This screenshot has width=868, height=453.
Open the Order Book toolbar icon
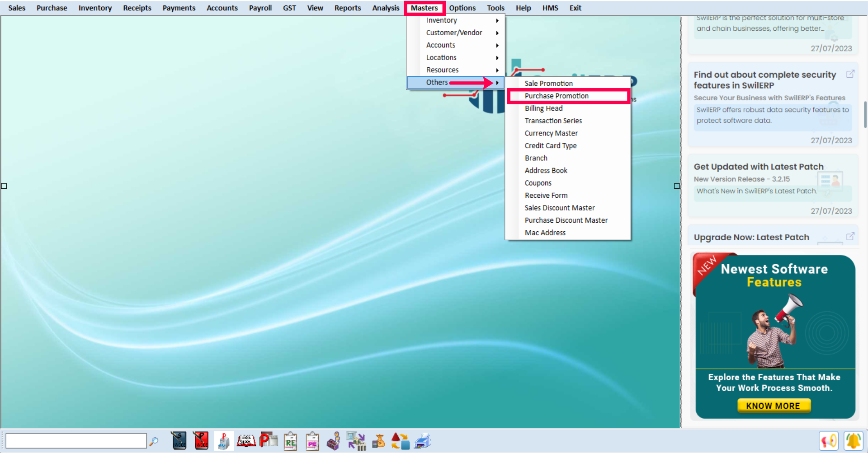[x=246, y=441]
